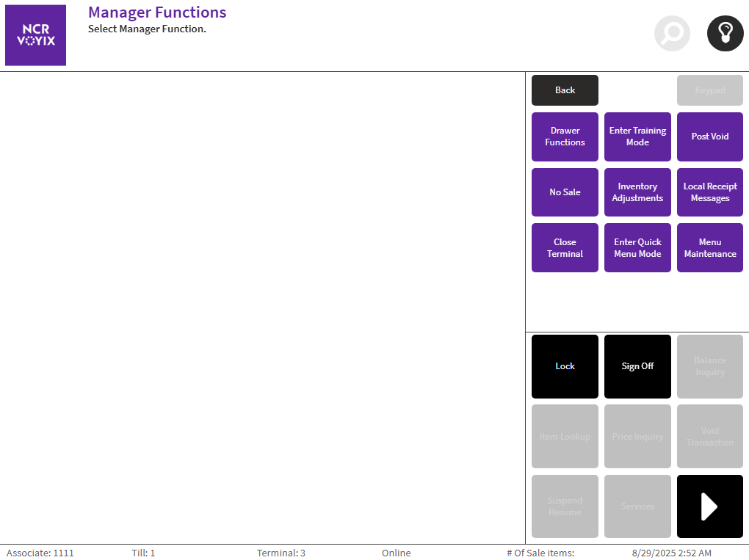Open Inventory Adjustments
Screen dimensions: 749x560
click(637, 192)
